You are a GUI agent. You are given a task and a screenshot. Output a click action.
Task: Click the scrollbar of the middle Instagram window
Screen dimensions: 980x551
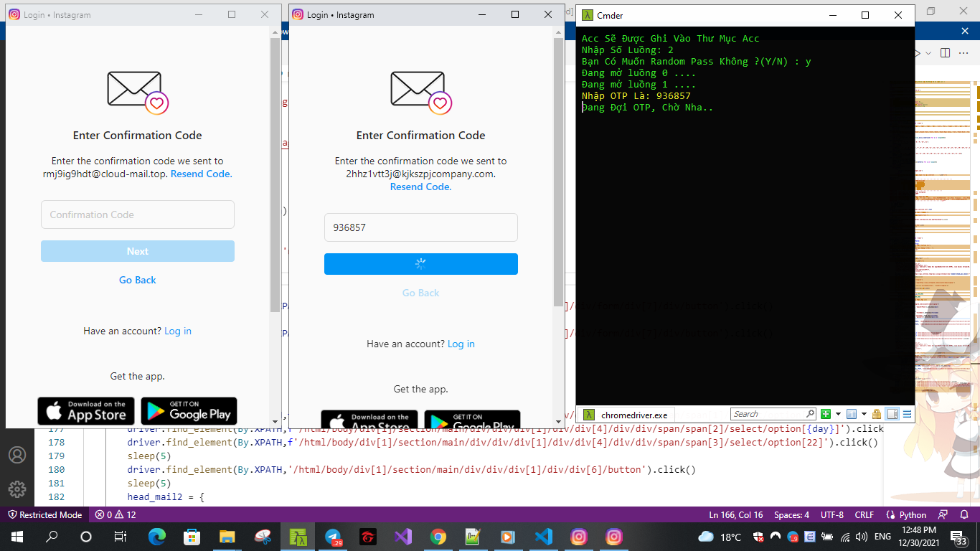[558, 172]
